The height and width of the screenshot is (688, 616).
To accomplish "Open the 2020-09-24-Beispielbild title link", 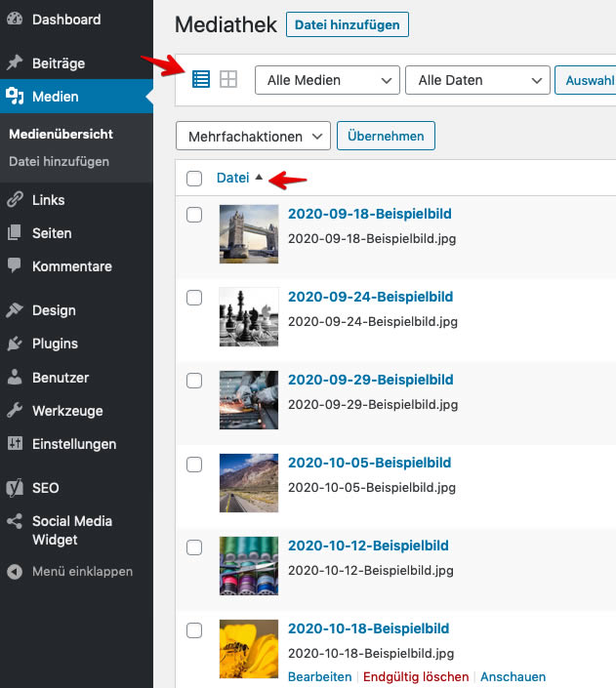I will (x=371, y=297).
